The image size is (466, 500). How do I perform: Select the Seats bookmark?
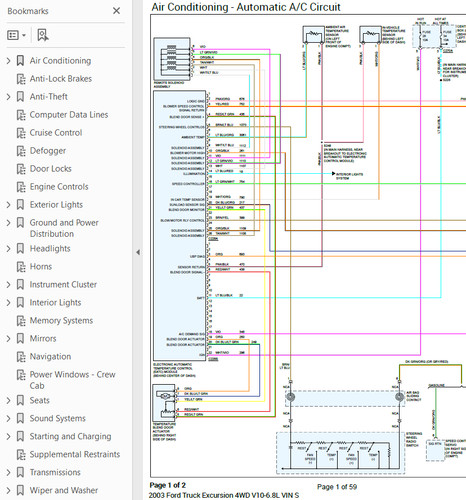pyautogui.click(x=40, y=400)
